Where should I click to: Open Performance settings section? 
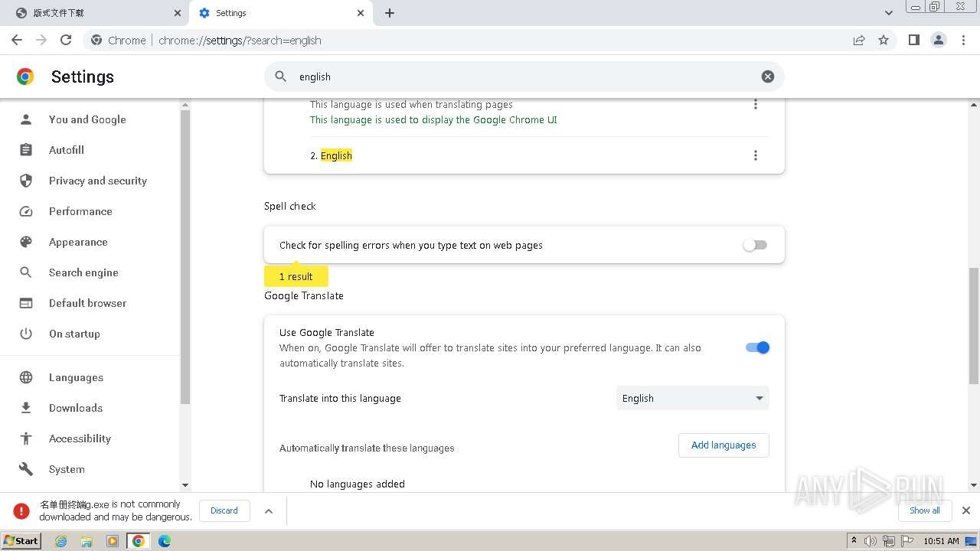pyautogui.click(x=80, y=211)
